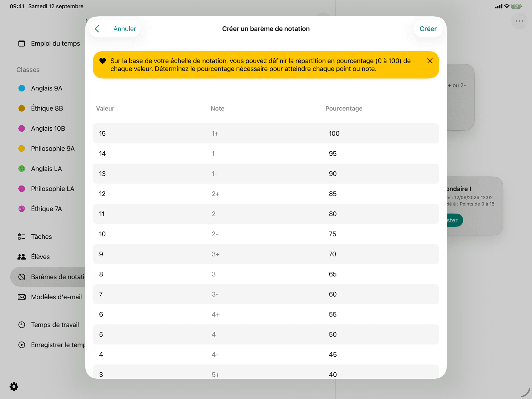Edit percentage 50 for note 4
532x399 pixels.
click(x=333, y=334)
